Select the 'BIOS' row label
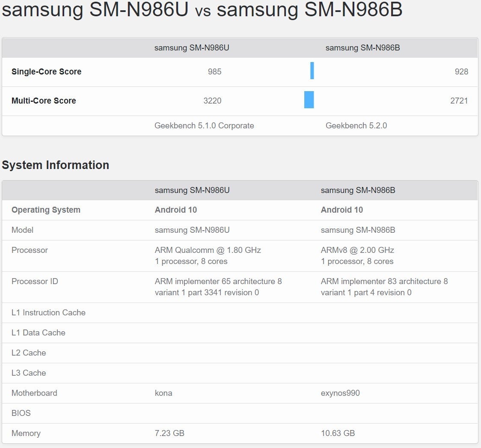The width and height of the screenshot is (481, 448). pyautogui.click(x=21, y=413)
